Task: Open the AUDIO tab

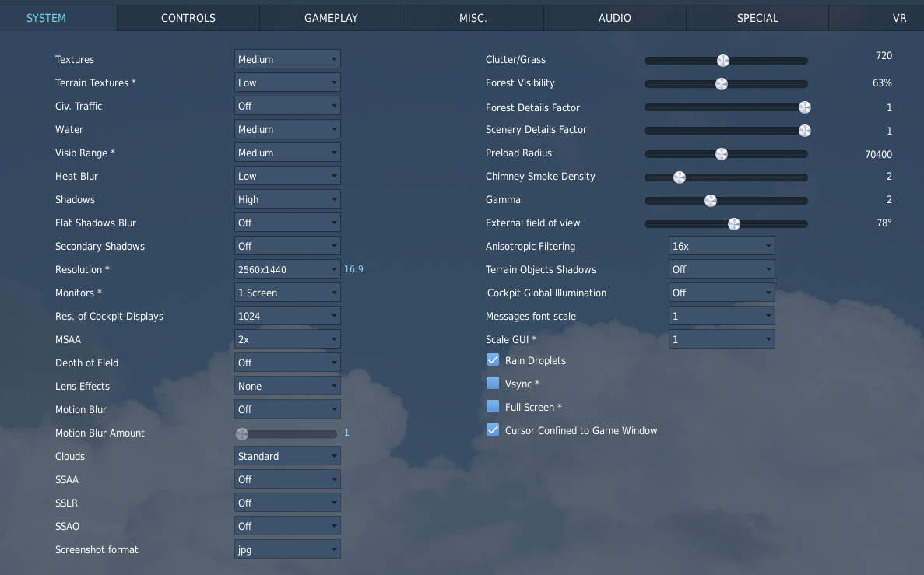Action: tap(615, 18)
